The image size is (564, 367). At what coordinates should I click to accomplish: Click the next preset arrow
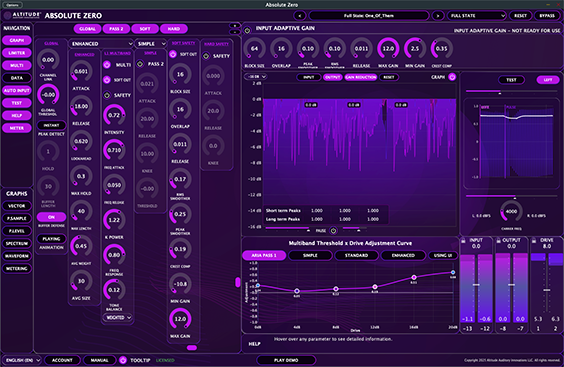pos(438,16)
